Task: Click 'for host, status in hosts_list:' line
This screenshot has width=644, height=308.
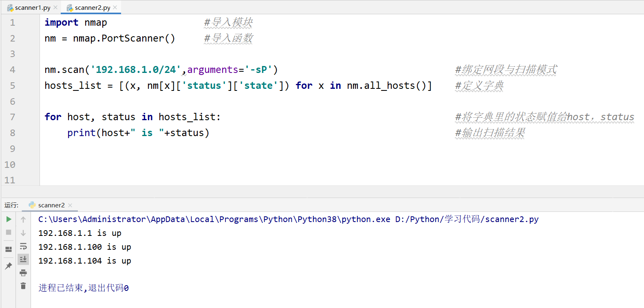Action: (x=133, y=117)
